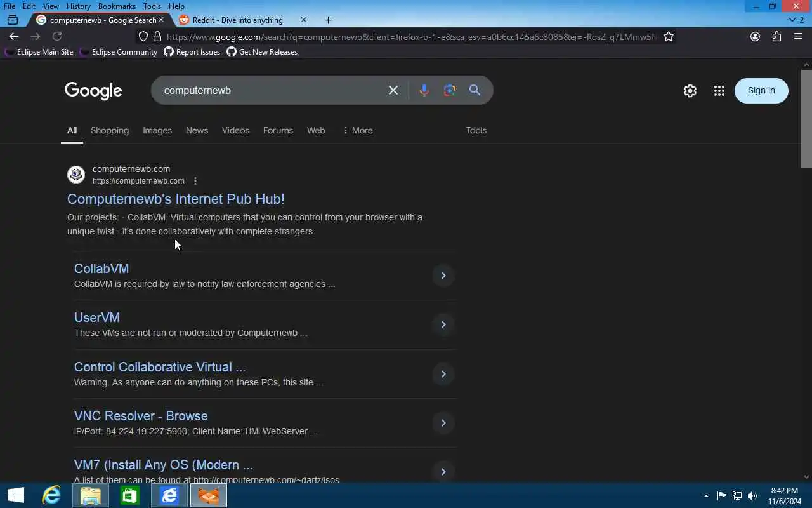Show hidden system tray icons
This screenshot has width=812, height=508.
pos(706,495)
